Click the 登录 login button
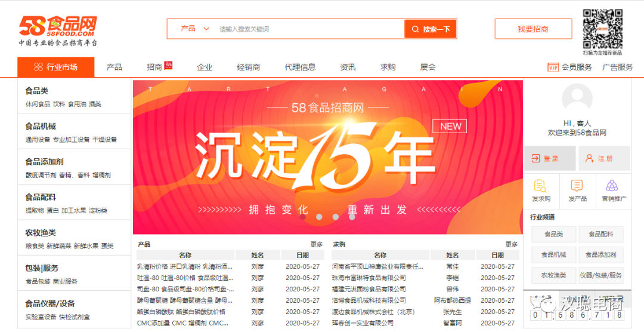This screenshot has height=332, width=644. click(550, 158)
